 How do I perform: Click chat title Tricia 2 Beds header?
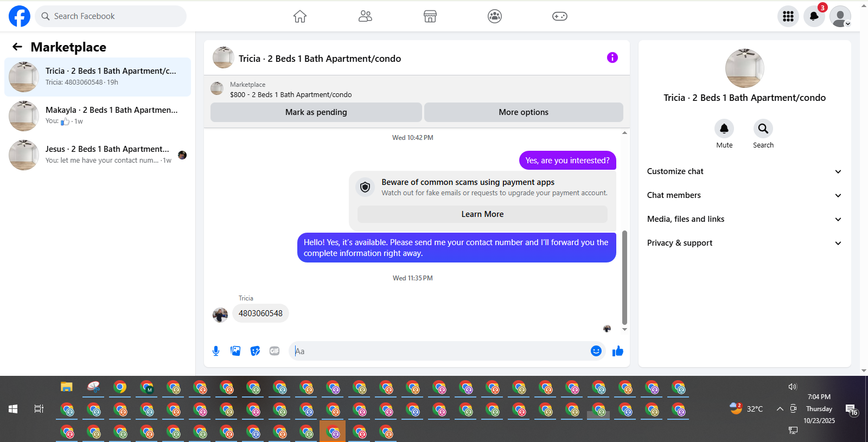tap(320, 59)
